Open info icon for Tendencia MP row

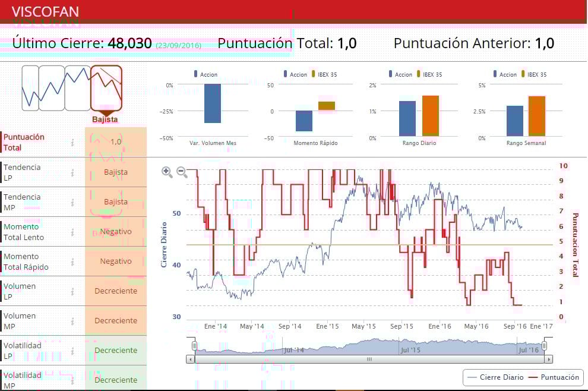tap(72, 202)
